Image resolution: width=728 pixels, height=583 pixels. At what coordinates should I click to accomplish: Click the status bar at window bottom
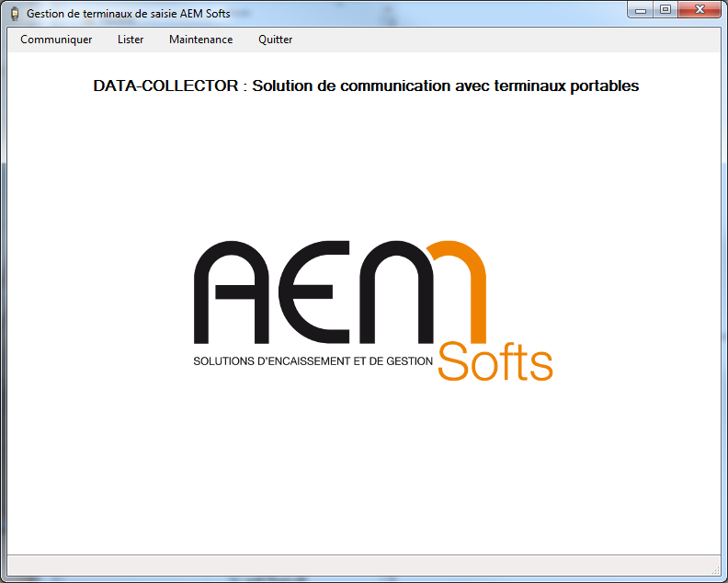(358, 564)
